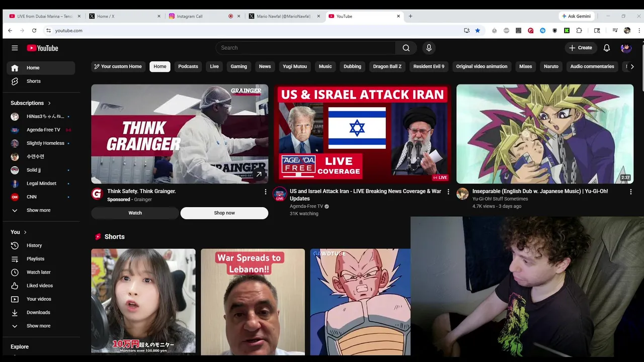Open the You section chevron
This screenshot has height=362, width=644.
click(25, 232)
